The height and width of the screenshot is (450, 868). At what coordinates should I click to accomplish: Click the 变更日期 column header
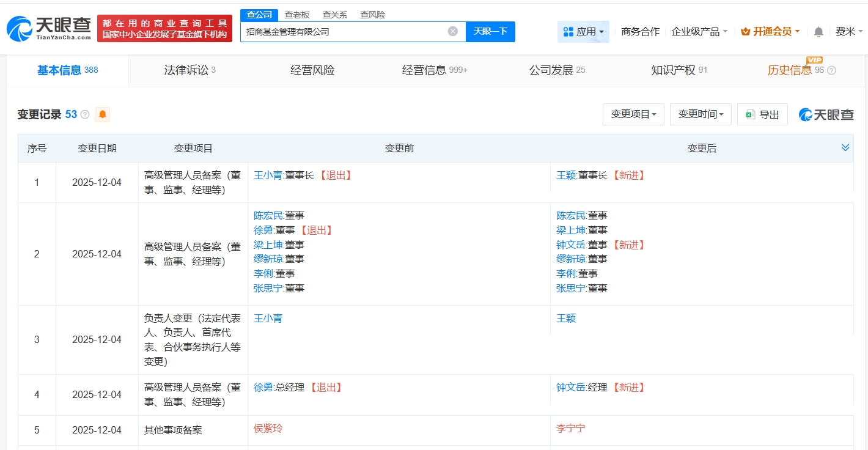[x=97, y=149]
